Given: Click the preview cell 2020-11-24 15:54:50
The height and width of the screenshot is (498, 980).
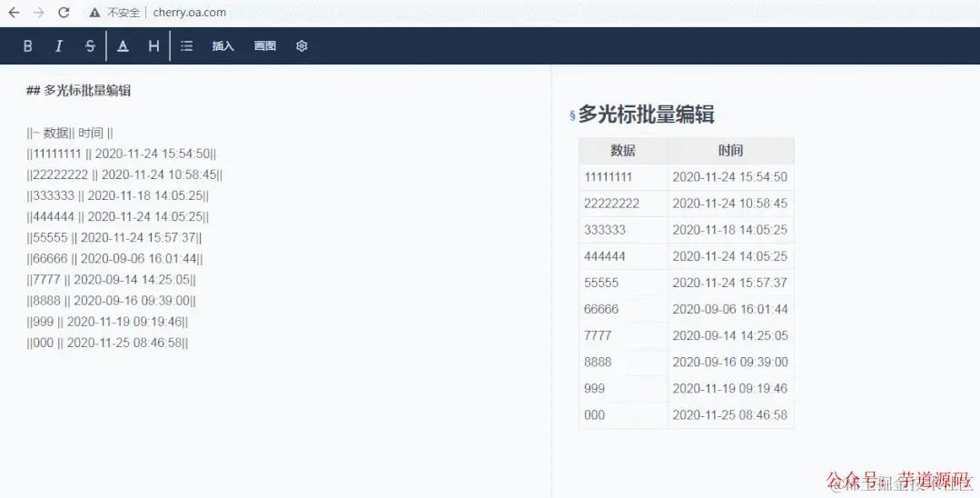Looking at the screenshot, I should [x=730, y=177].
